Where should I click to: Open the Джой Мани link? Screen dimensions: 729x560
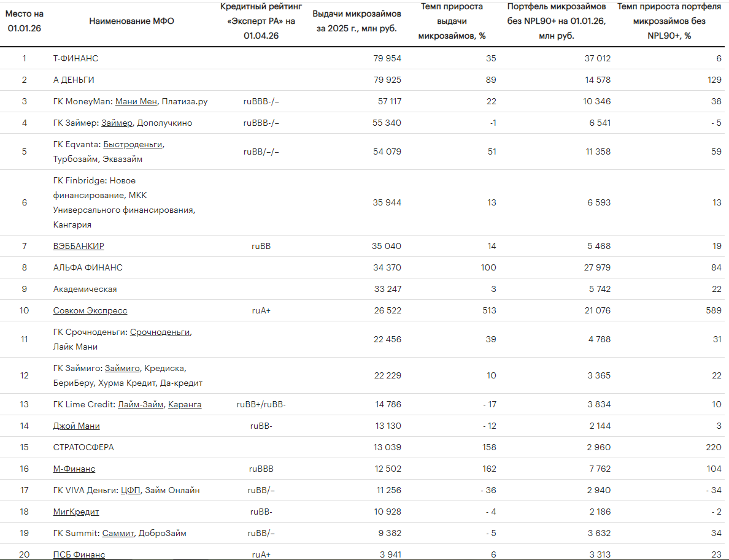pyautogui.click(x=76, y=426)
